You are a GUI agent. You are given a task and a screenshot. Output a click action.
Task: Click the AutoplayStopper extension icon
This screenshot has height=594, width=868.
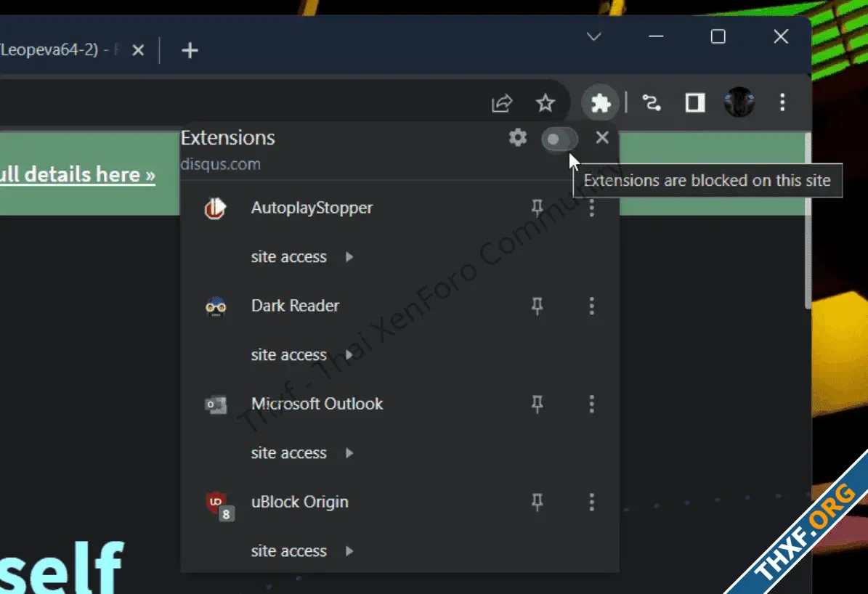point(215,208)
